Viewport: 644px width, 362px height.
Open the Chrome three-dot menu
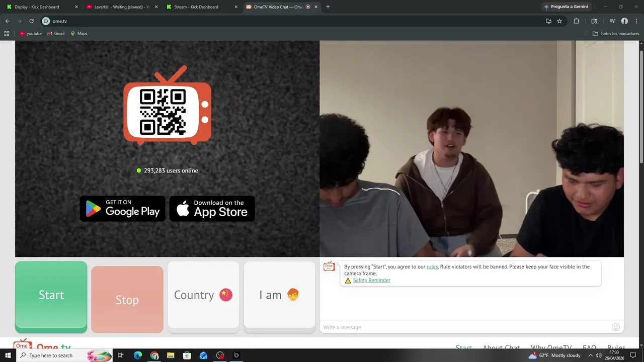tap(636, 21)
